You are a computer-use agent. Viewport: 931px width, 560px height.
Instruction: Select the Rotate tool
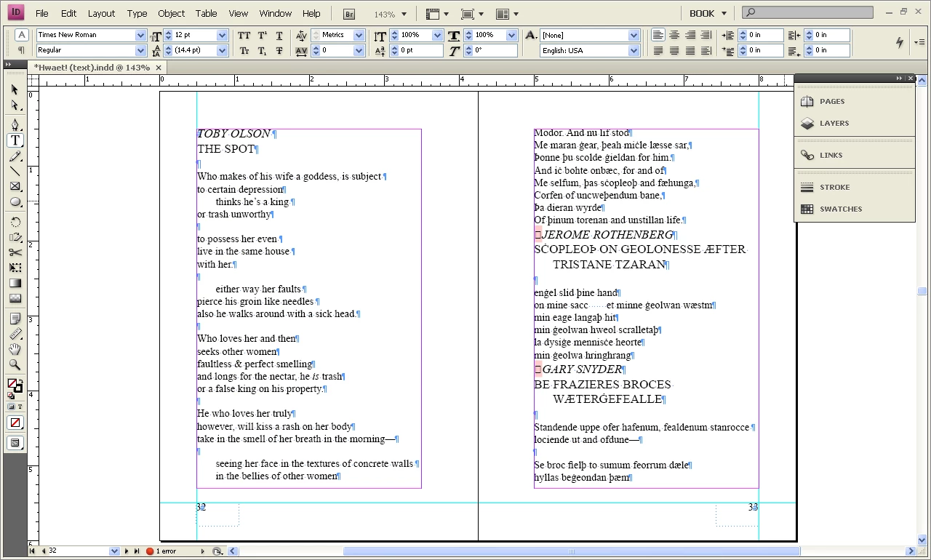point(15,222)
